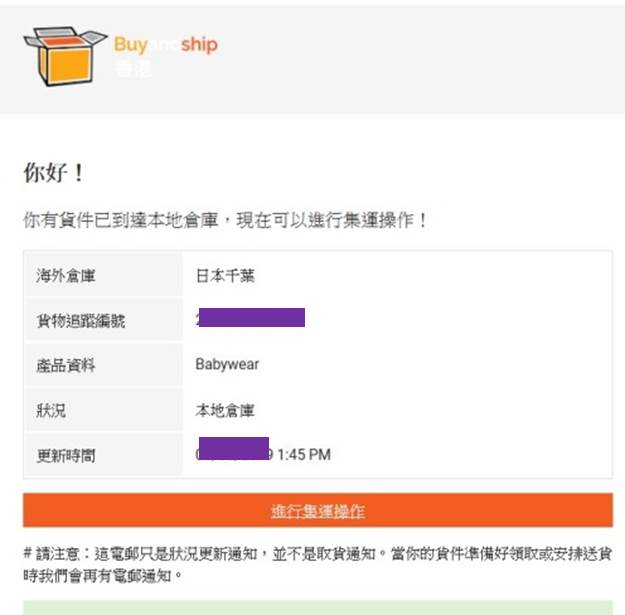Click the 1:45 PM update time
Image resolution: width=625 pixels, height=615 pixels.
click(304, 454)
